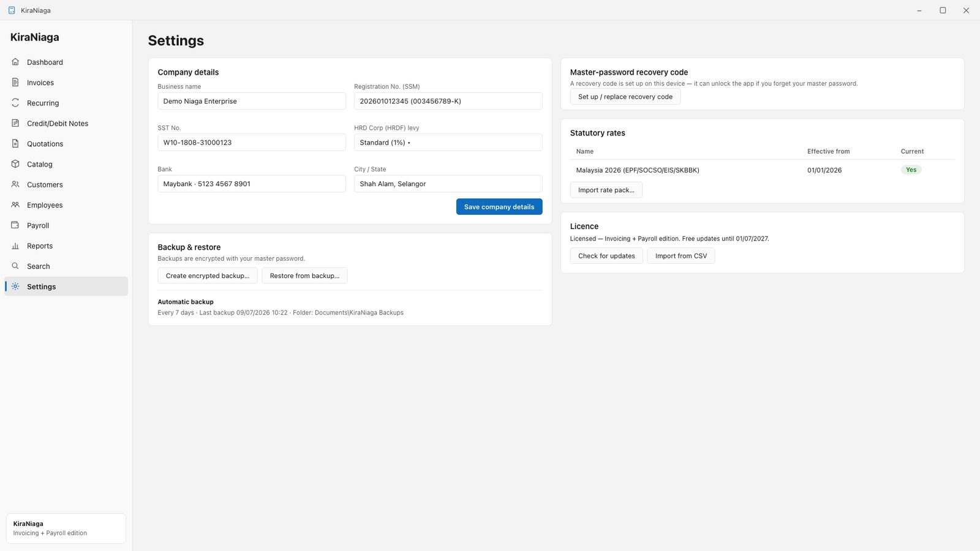Click the SST No. input field
Viewport: 980px width, 551px height.
(252, 143)
